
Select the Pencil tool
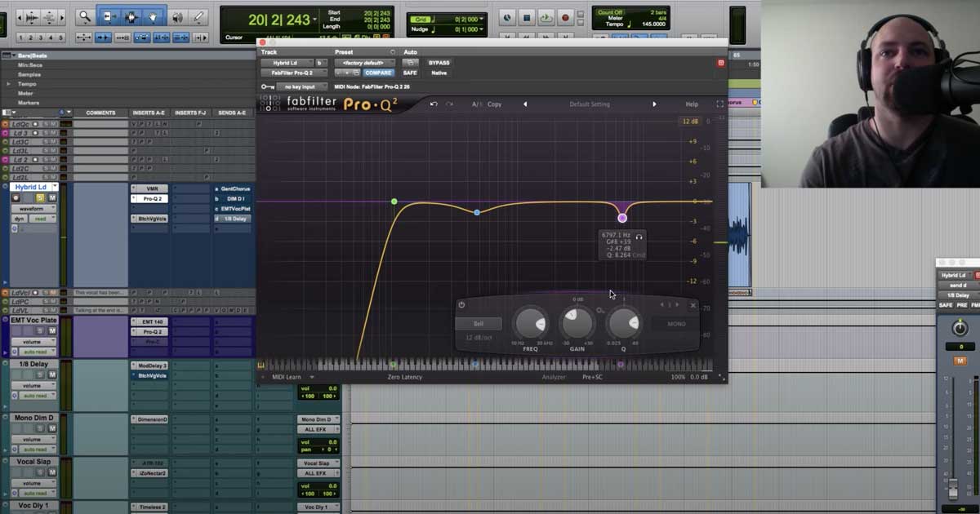199,15
